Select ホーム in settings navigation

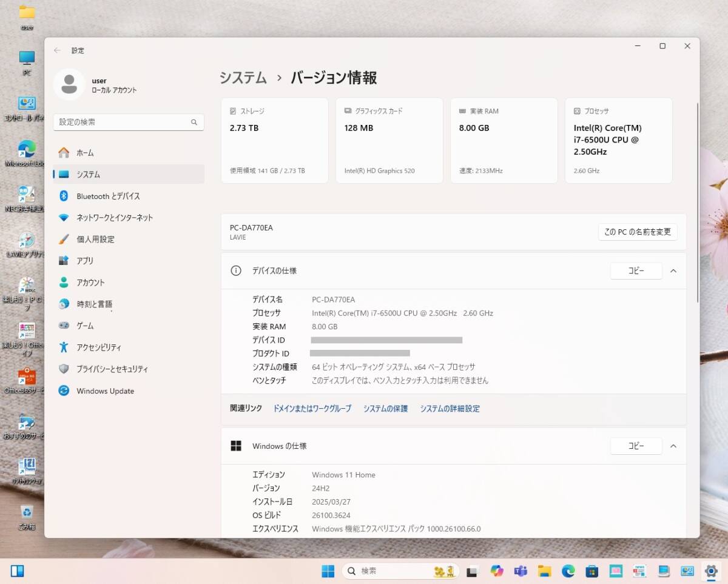tap(129, 153)
